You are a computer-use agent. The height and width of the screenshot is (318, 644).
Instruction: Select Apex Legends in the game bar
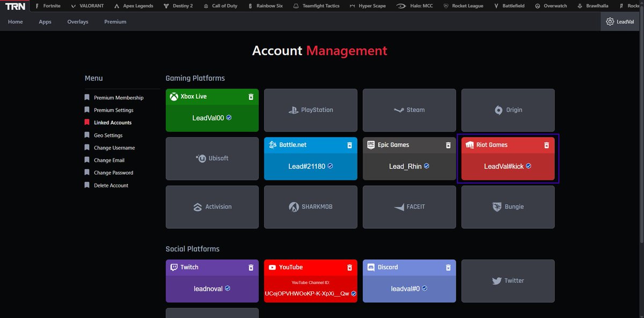click(x=134, y=6)
